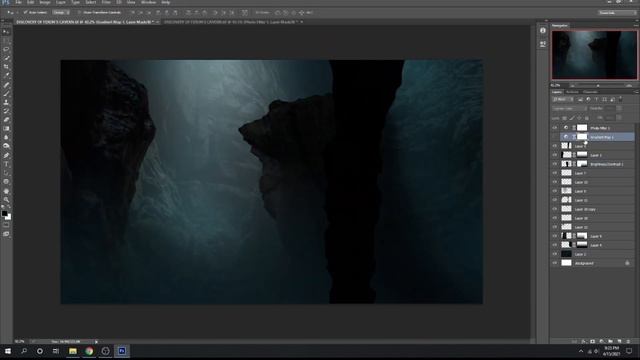Click the Navigator preview thumbnail

click(x=594, y=55)
